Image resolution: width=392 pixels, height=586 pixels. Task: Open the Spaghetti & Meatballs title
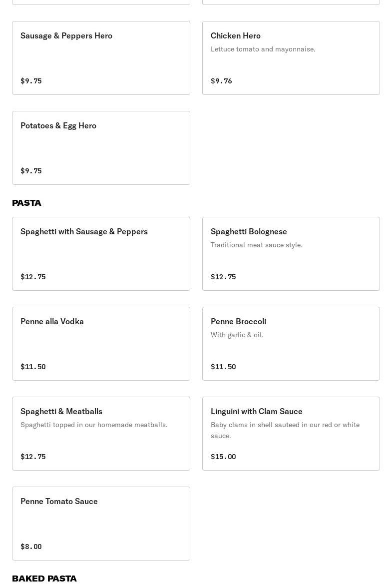[x=61, y=411]
